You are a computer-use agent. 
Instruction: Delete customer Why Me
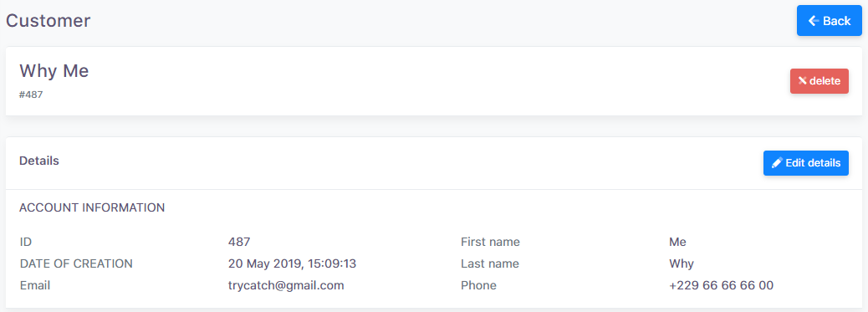819,81
